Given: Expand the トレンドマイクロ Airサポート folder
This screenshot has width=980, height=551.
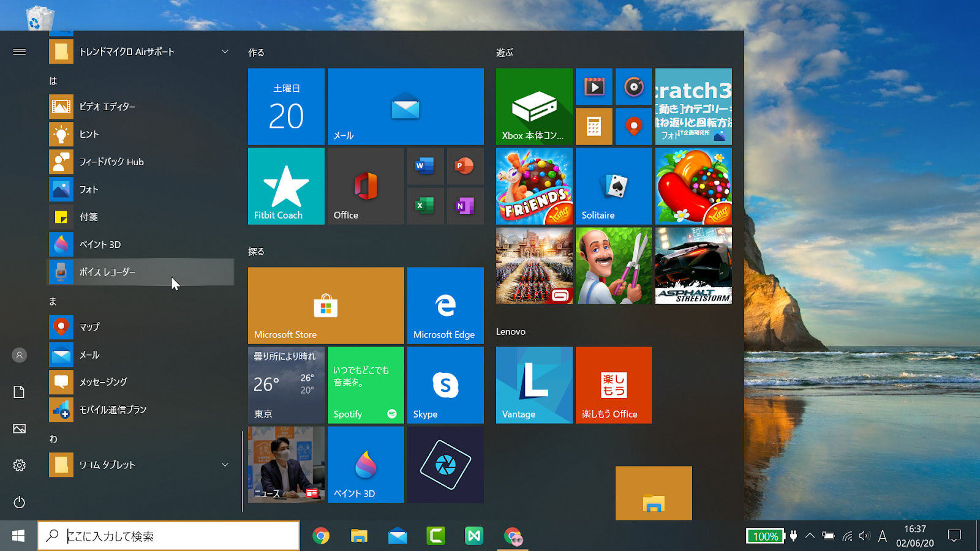Looking at the screenshot, I should click(x=141, y=52).
